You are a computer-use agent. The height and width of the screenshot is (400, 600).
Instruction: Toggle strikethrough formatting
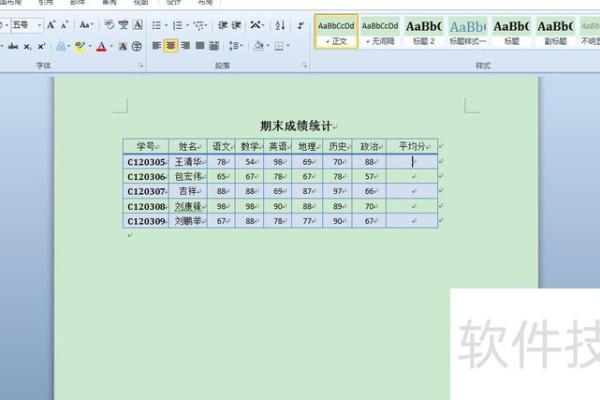13,47
